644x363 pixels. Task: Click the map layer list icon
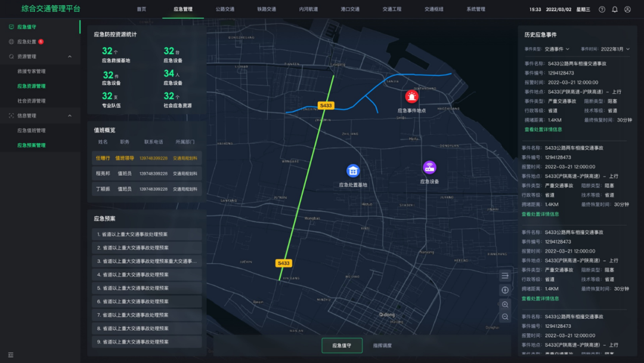[x=505, y=276]
